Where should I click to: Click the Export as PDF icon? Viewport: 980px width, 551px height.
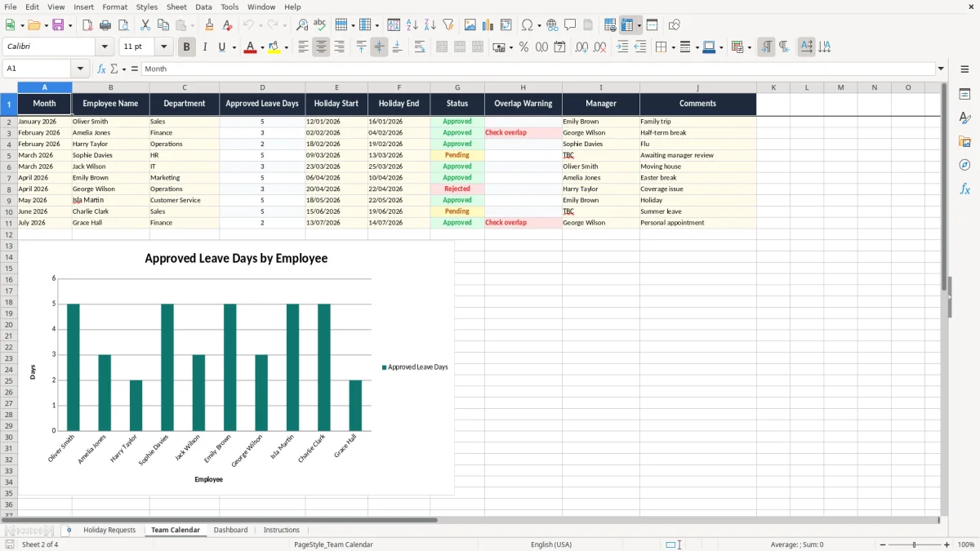[x=87, y=25]
